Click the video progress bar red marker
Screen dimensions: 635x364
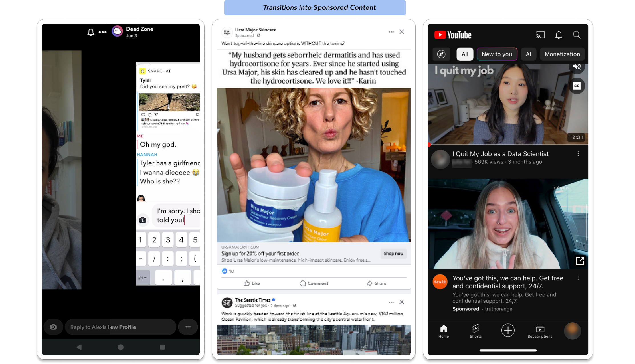pos(429,145)
